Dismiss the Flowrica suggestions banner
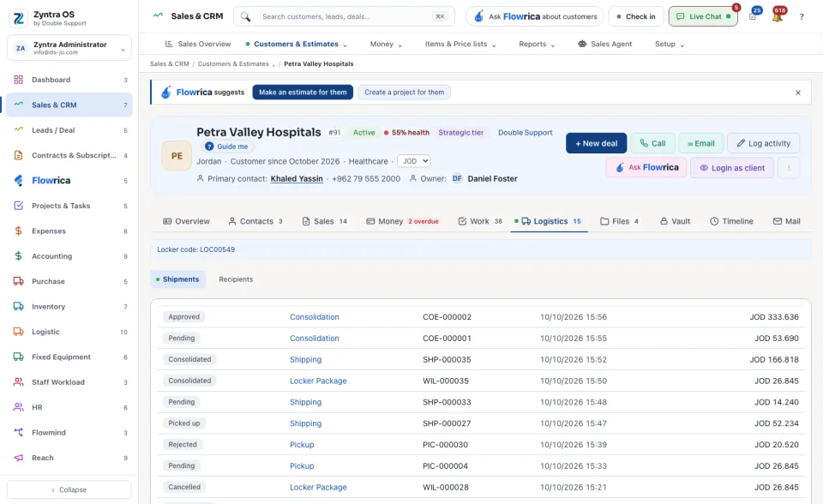This screenshot has width=823, height=504. [798, 93]
